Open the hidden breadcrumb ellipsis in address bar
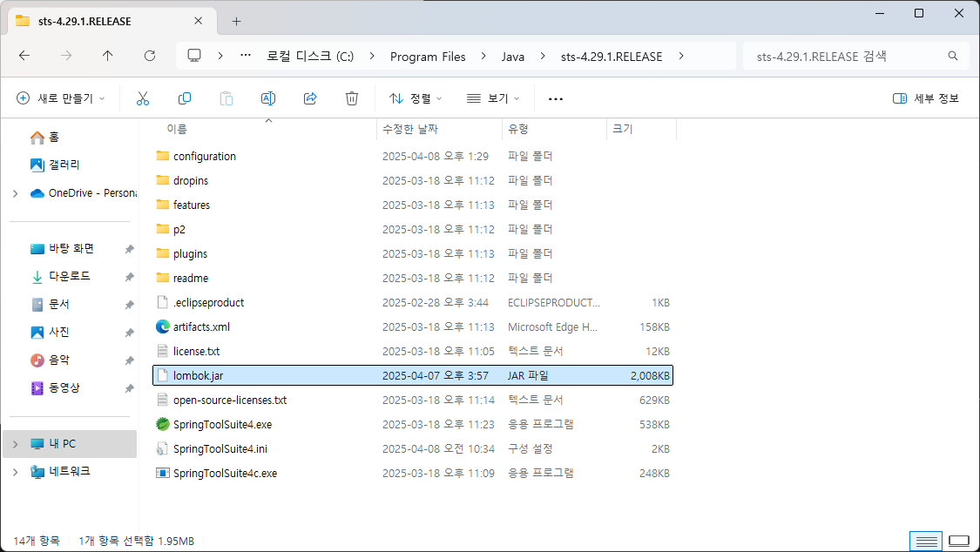 coord(246,56)
